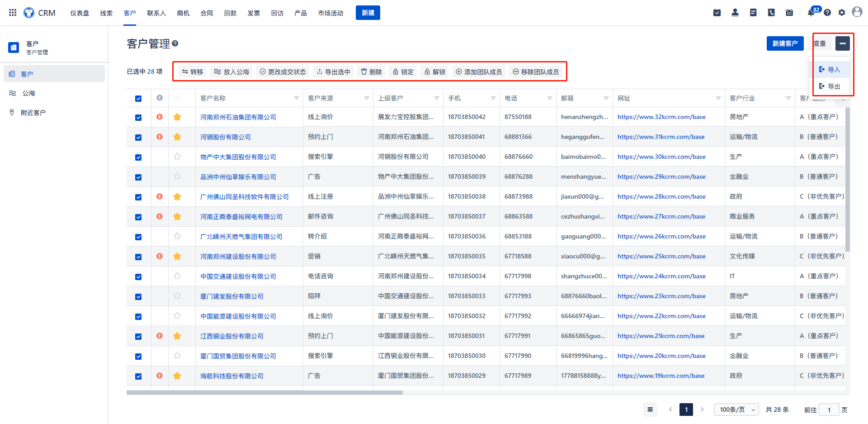Open the phone book icon in top bar
This screenshot has height=424, width=868.
(x=771, y=13)
